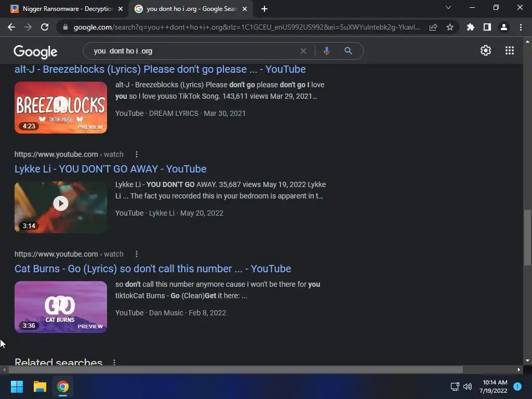This screenshot has width=532, height=399.
Task: Open Chrome's three-dot menu
Action: pyautogui.click(x=521, y=27)
